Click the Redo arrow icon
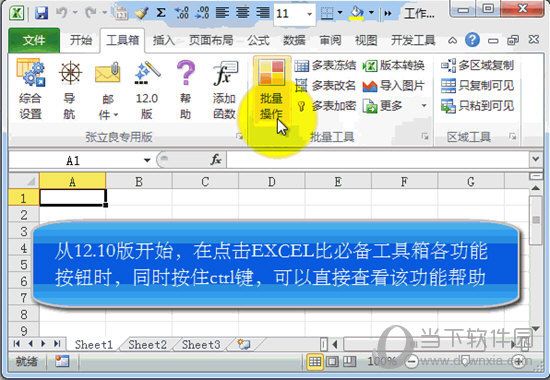This screenshot has height=380, width=550. [90, 13]
